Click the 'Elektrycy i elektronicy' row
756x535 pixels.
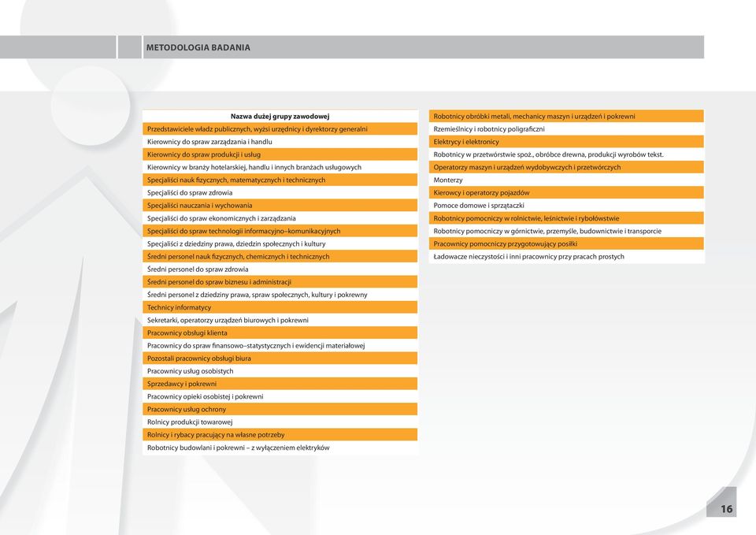566,142
